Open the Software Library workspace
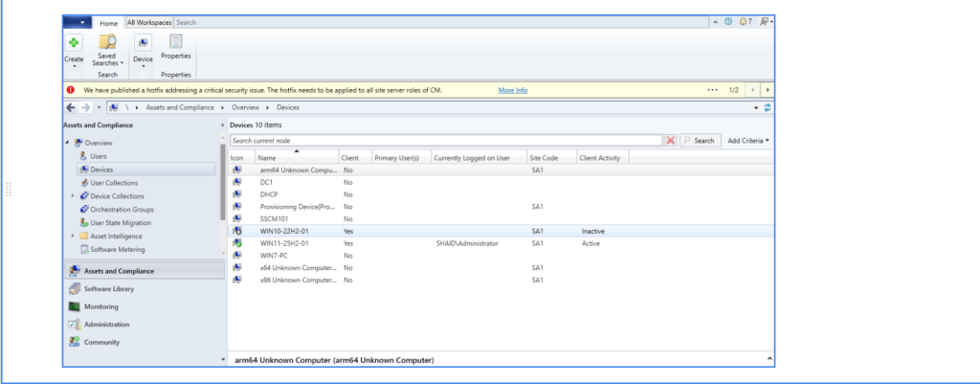Screen dimensions: 980x384 pyautogui.click(x=108, y=288)
